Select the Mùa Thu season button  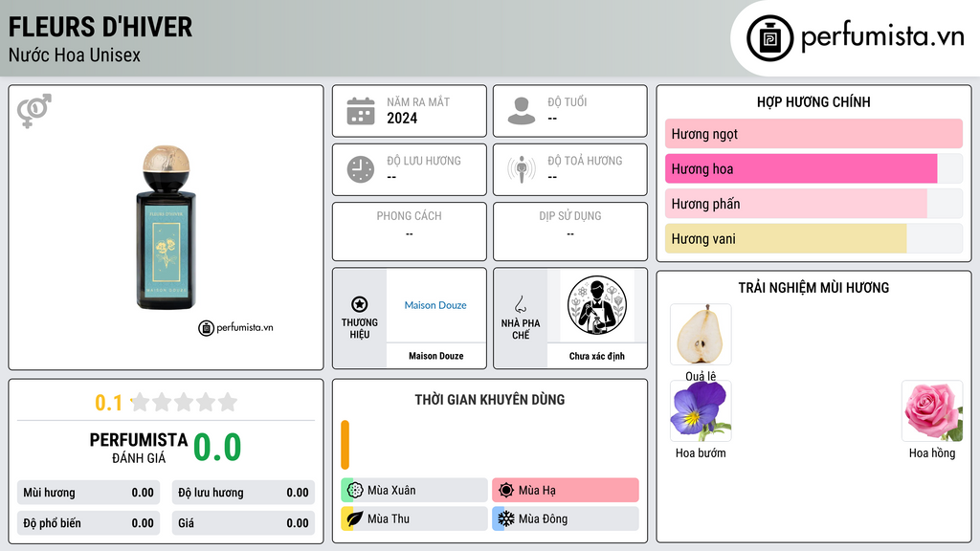click(414, 518)
